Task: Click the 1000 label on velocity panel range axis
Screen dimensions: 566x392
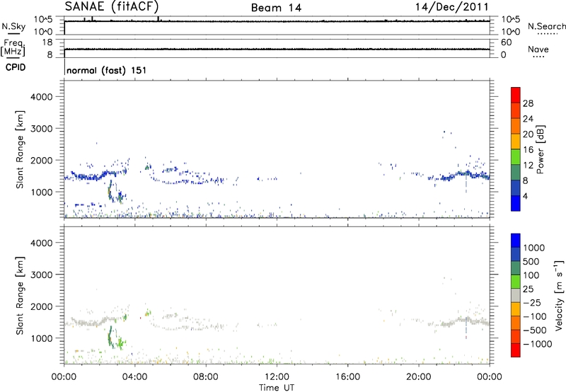Action: click(41, 338)
